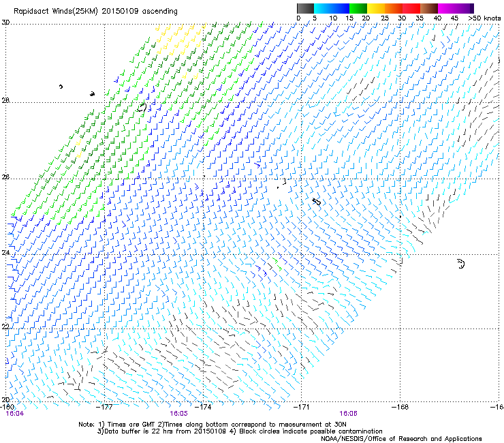Click the "25" label under the color bar

coord(385,18)
